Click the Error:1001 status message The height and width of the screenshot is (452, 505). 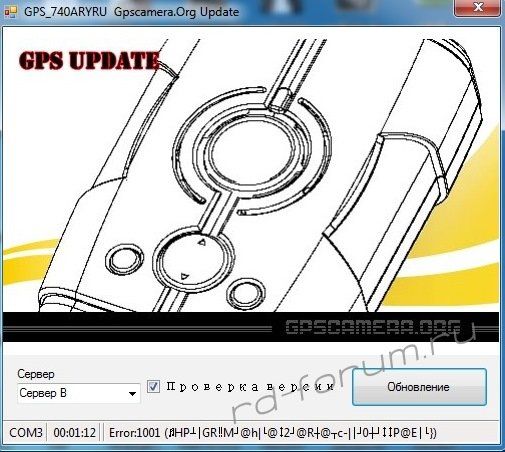tap(272, 433)
